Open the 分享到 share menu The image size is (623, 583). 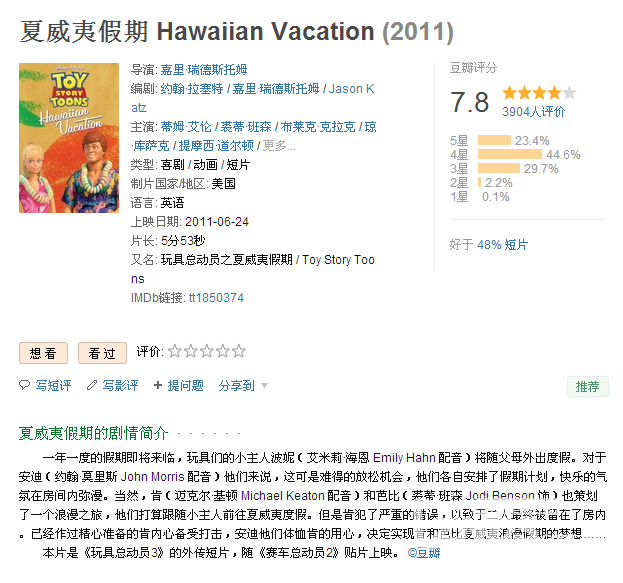(x=236, y=385)
